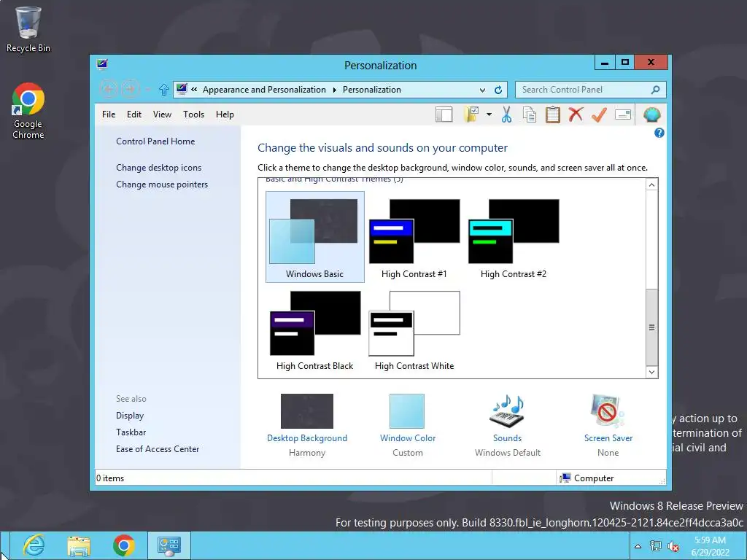Click the muted volume tray icon

673,546
